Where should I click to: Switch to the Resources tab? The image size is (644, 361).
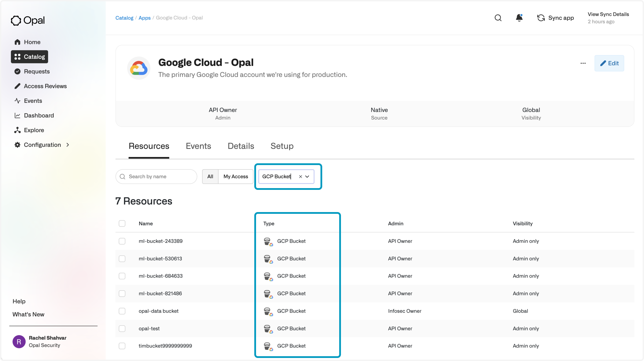point(149,146)
